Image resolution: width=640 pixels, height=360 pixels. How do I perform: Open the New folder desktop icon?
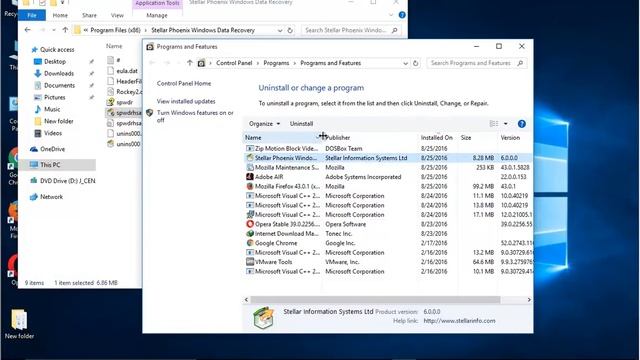tap(19, 324)
